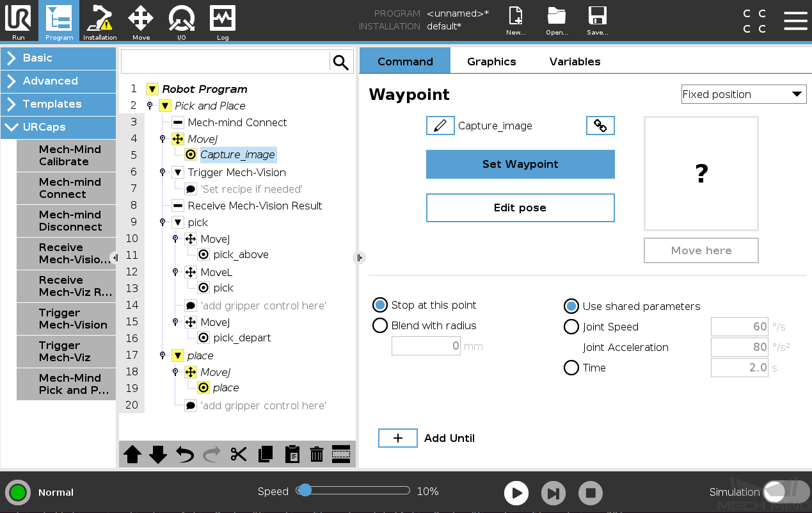The height and width of the screenshot is (513, 812).
Task: Select Joint Speed radio option
Action: pyautogui.click(x=571, y=327)
